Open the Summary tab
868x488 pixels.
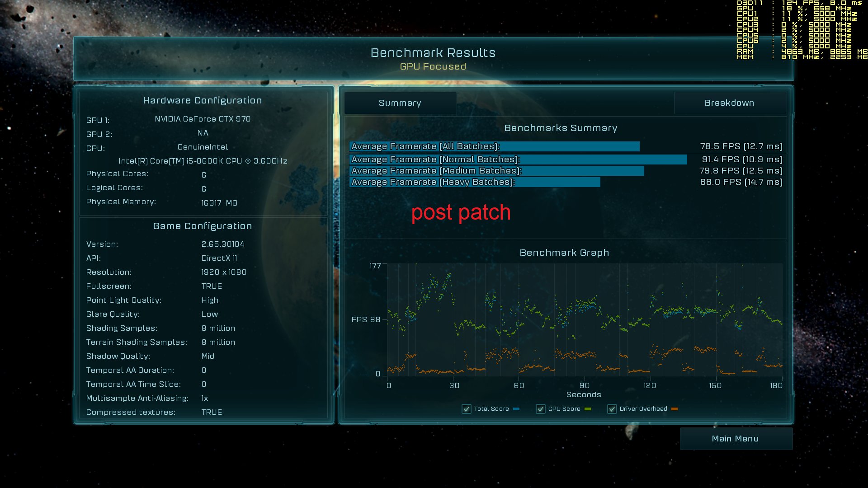coord(400,103)
